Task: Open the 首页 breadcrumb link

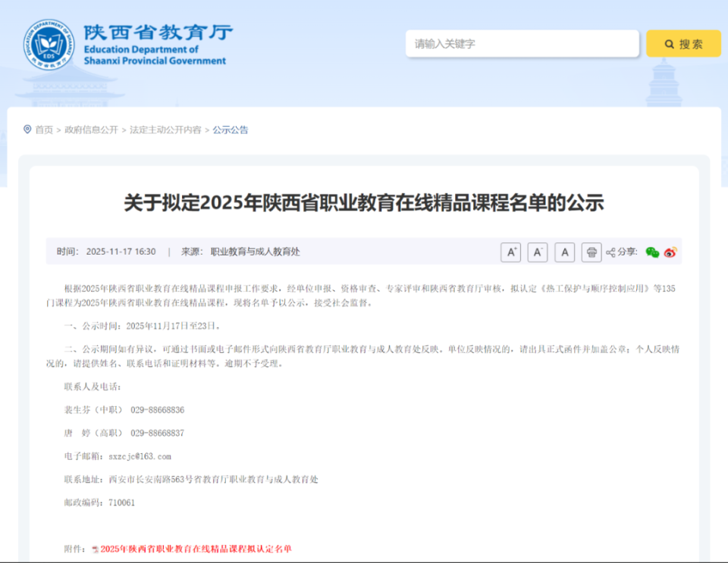Action: pos(43,130)
